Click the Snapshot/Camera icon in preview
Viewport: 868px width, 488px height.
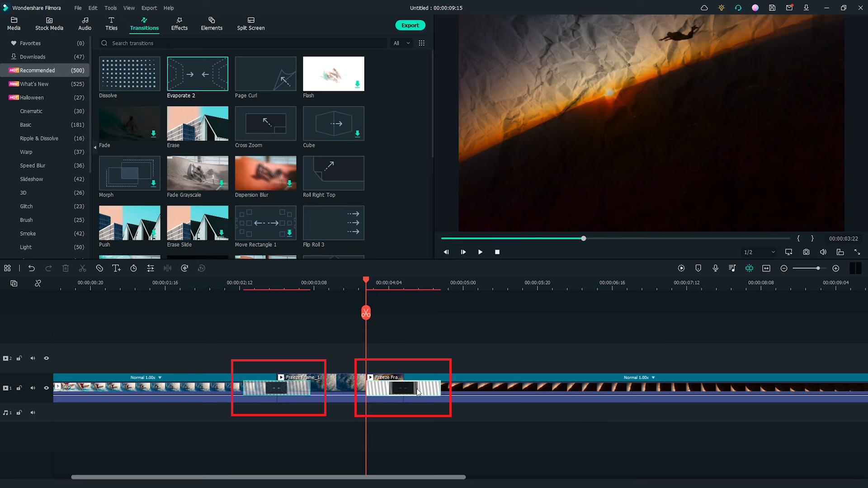pyautogui.click(x=806, y=251)
